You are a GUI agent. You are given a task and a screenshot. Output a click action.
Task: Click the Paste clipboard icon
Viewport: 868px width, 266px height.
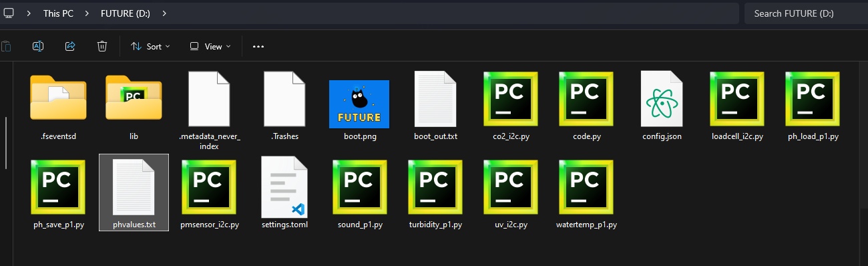coord(6,46)
